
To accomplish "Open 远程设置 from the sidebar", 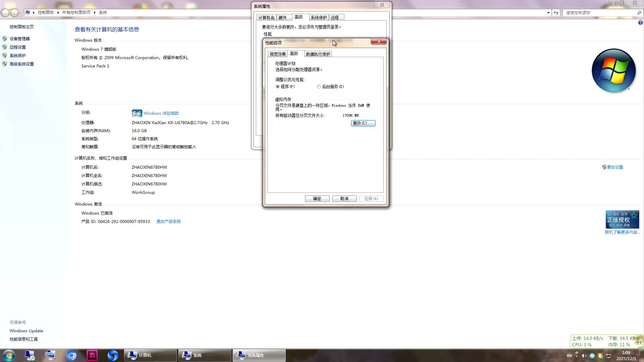I will pos(17,47).
